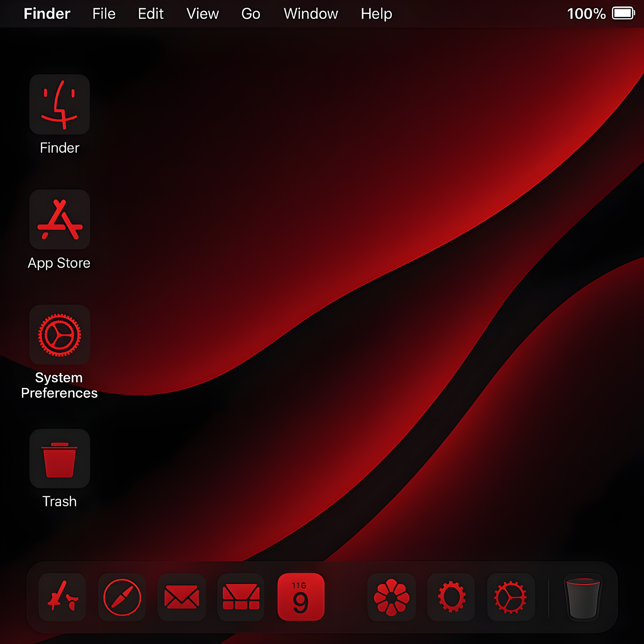This screenshot has height=644, width=644.
Task: Select the "App Store" desktop label
Action: 59,263
